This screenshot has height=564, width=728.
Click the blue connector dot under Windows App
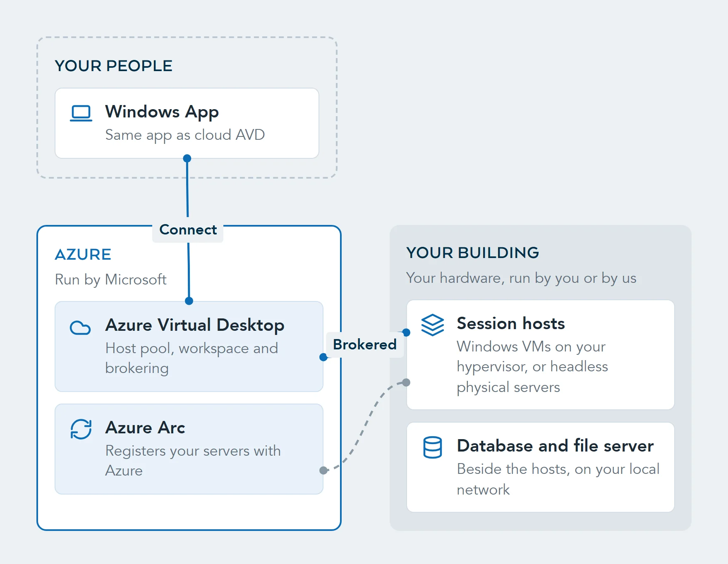[x=187, y=158]
